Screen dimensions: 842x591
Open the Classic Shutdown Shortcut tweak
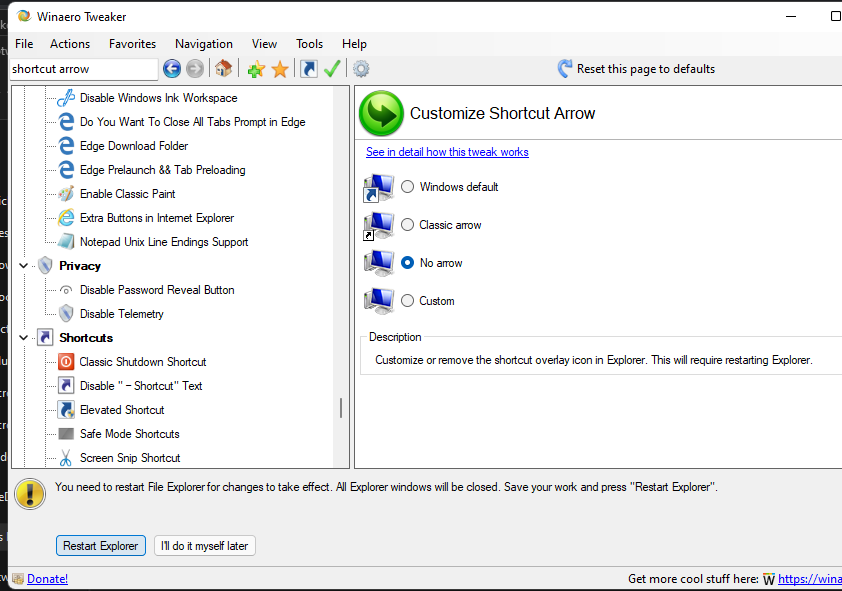point(142,362)
